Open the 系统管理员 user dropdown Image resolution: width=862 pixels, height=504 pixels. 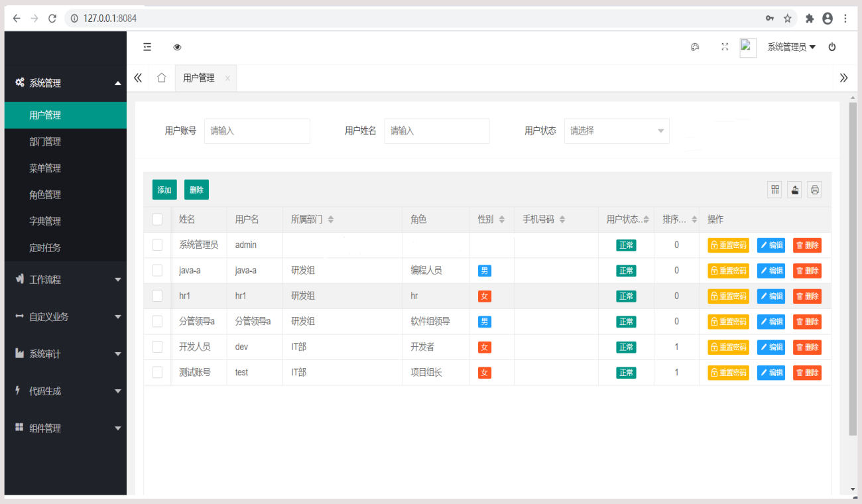coord(791,47)
